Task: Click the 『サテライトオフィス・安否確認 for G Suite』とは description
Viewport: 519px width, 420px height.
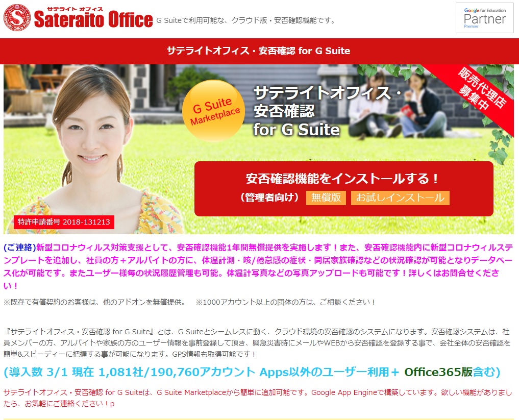Action: click(x=257, y=343)
